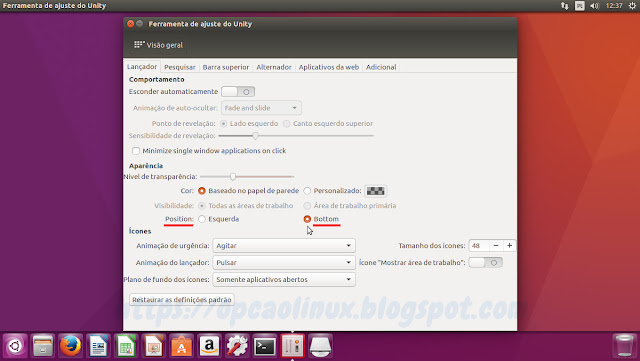Image resolution: width=640 pixels, height=361 pixels.
Task: Open the Ubuntu Dash home icon
Action: pos(15,346)
